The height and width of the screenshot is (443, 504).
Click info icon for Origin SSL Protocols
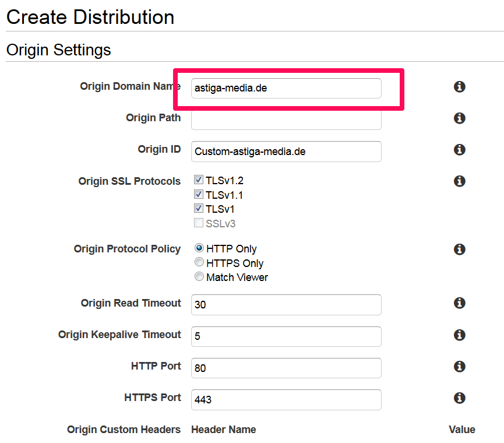pyautogui.click(x=459, y=181)
